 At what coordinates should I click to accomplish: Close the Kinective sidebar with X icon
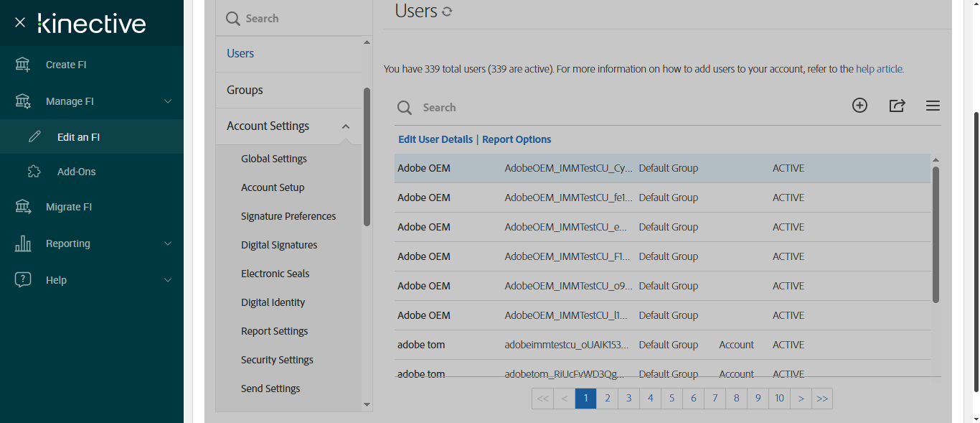tap(20, 23)
